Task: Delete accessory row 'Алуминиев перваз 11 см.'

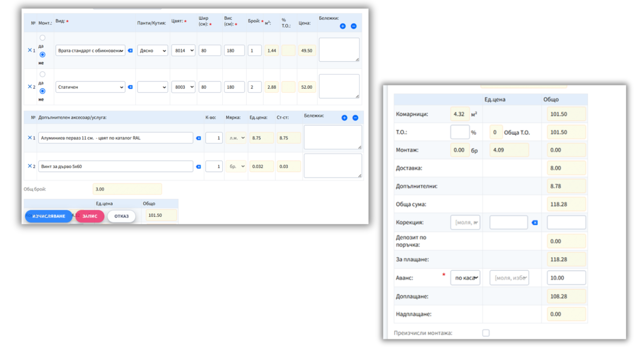Action: [x=30, y=138]
